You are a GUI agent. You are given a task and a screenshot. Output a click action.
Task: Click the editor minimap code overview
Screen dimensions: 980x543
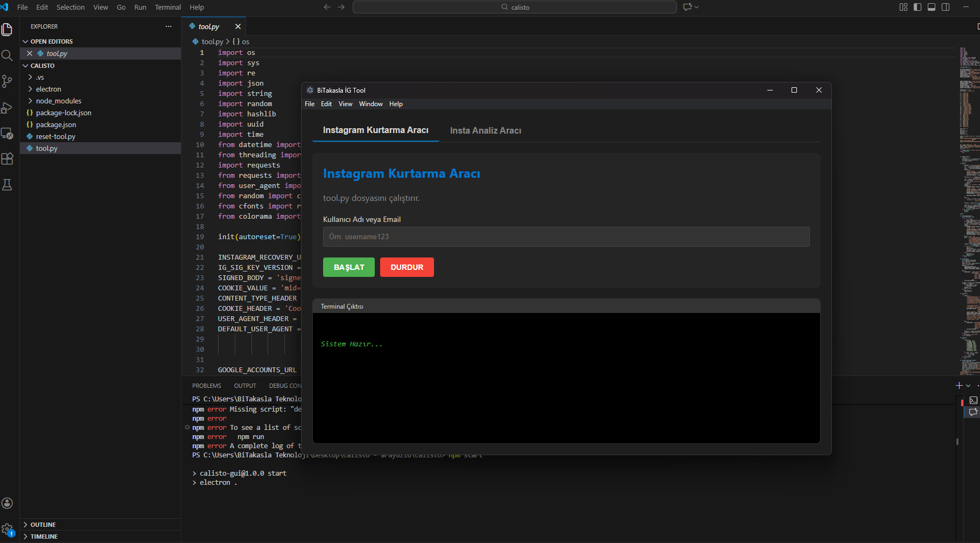click(969, 210)
